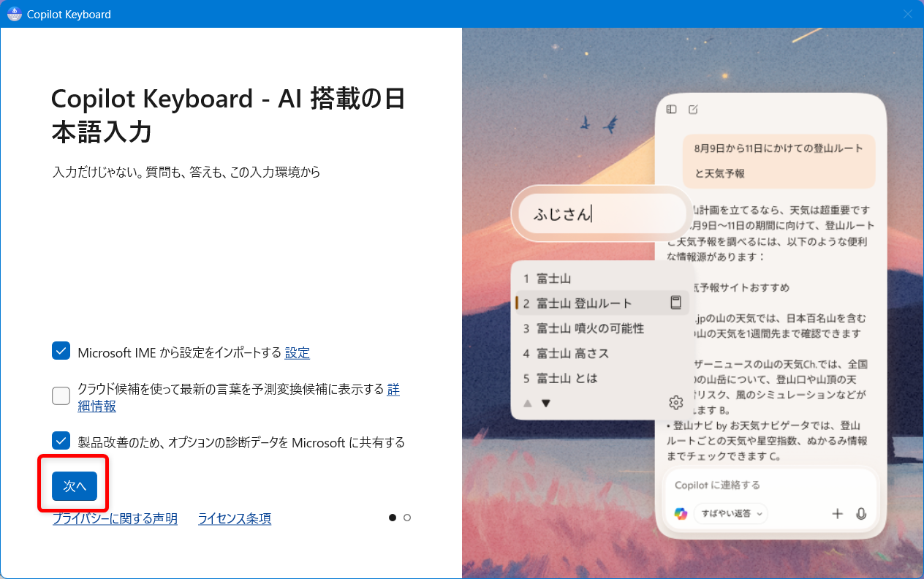Click the sidebar panel icon in chat preview
Viewport: 924px width, 579px height.
(x=671, y=110)
